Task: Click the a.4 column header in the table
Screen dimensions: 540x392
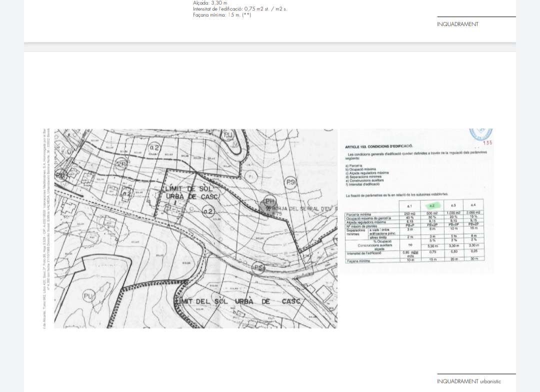Action: pos(473,205)
